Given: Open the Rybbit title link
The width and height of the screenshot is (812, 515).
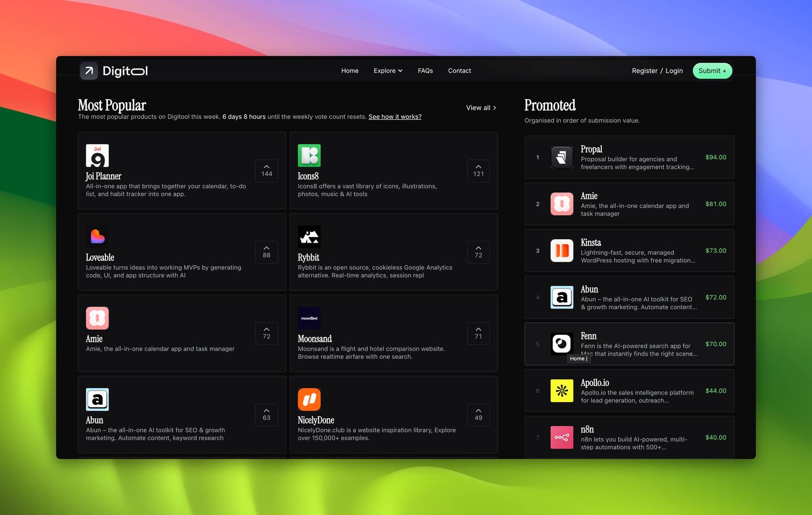Looking at the screenshot, I should pos(308,257).
